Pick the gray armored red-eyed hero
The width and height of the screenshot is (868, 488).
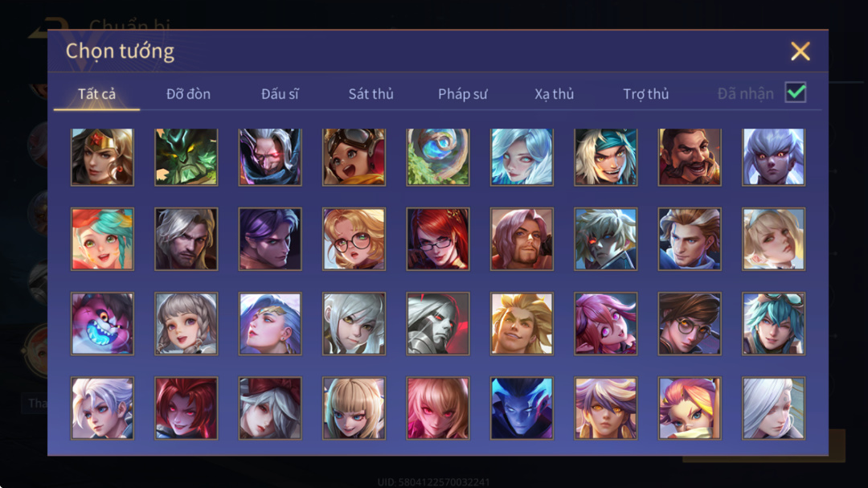tap(438, 323)
